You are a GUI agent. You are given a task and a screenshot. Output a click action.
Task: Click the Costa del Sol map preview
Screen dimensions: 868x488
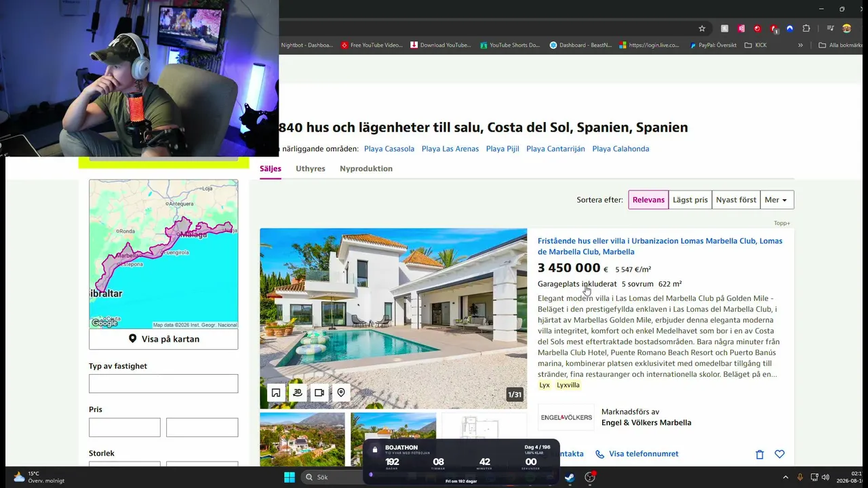pos(163,254)
